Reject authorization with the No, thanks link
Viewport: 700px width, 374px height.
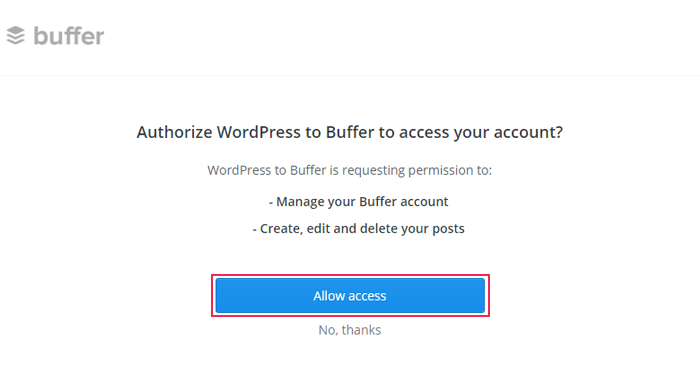(350, 330)
